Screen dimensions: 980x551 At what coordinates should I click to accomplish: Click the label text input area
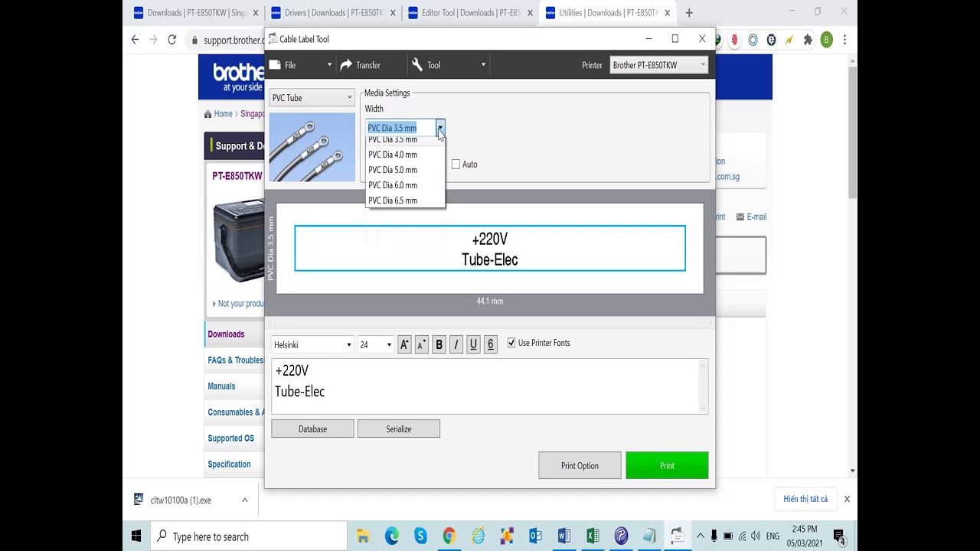coord(489,386)
